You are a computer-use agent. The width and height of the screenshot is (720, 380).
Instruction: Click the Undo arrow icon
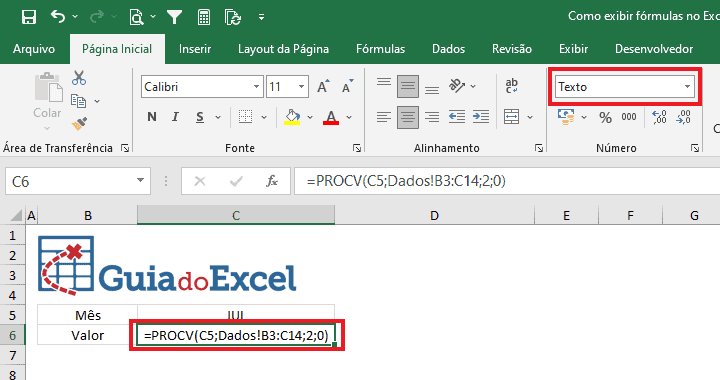click(x=58, y=17)
